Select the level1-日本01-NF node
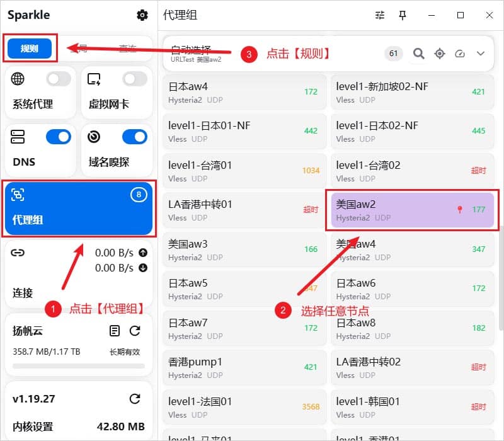This screenshot has width=504, height=441. point(244,132)
